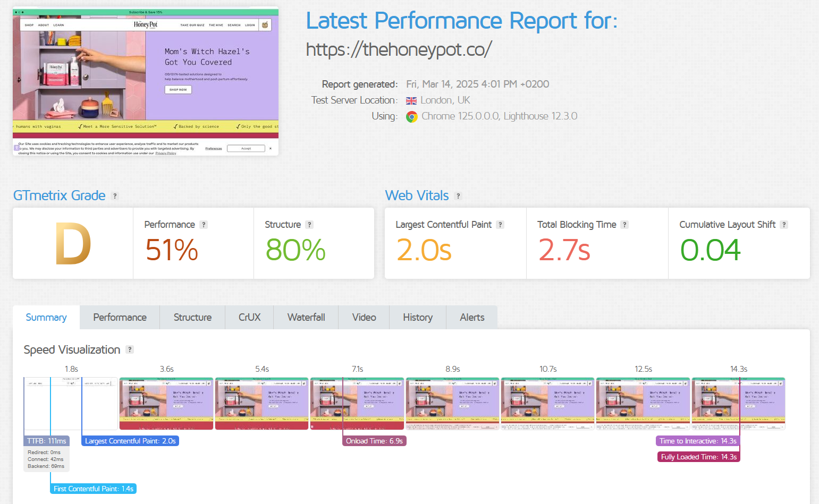Switch to the CrUX tab
Screen dimensions: 819x504
249,317
